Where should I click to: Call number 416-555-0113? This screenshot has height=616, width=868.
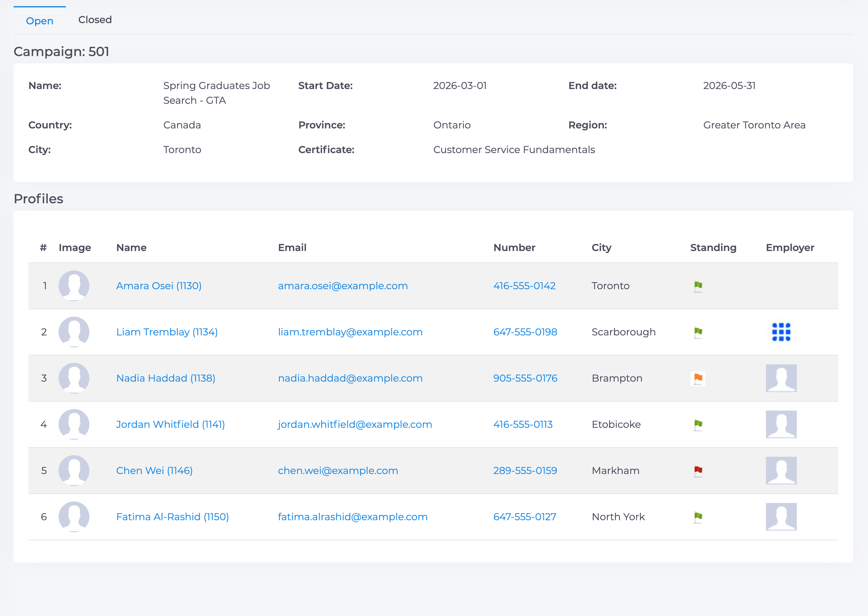pyautogui.click(x=523, y=424)
